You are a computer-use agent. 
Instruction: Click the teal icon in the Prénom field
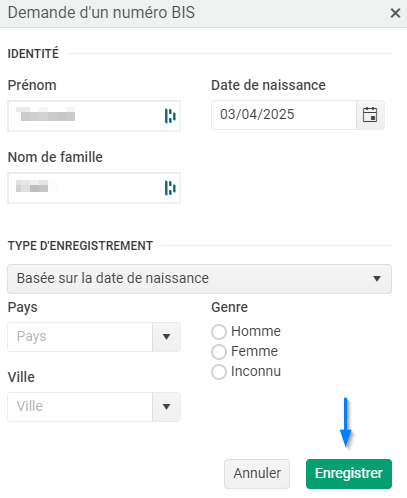170,116
